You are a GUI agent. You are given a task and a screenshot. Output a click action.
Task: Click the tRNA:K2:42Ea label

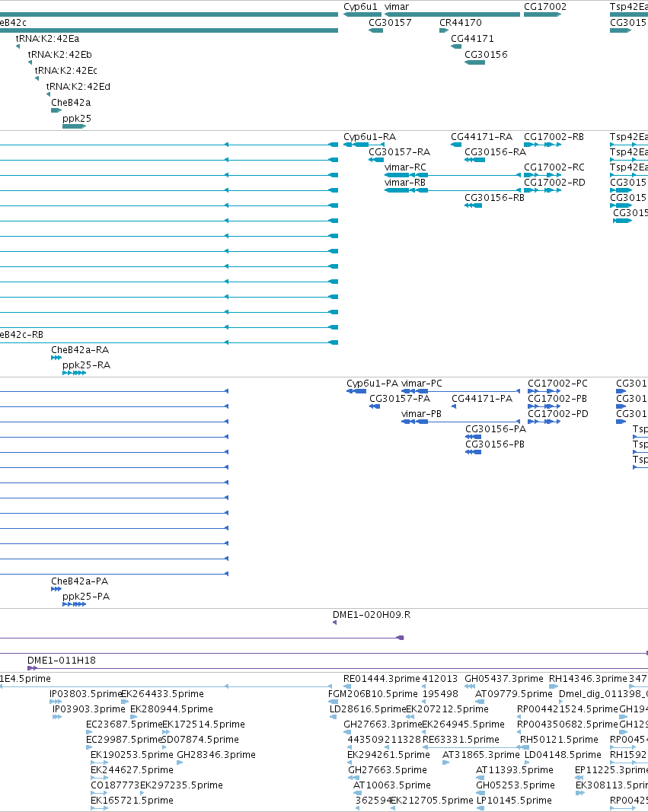(x=48, y=39)
